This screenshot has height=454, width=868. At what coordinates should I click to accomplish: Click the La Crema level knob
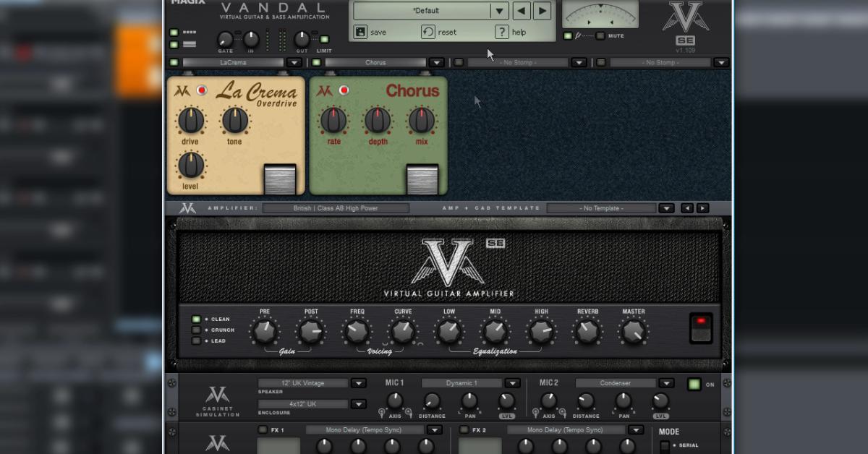pos(191,166)
